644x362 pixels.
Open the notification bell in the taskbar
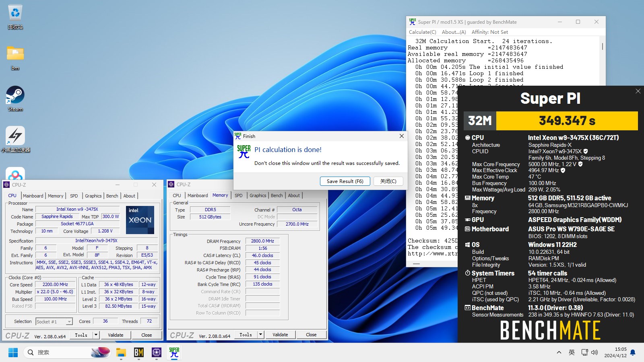click(x=633, y=352)
